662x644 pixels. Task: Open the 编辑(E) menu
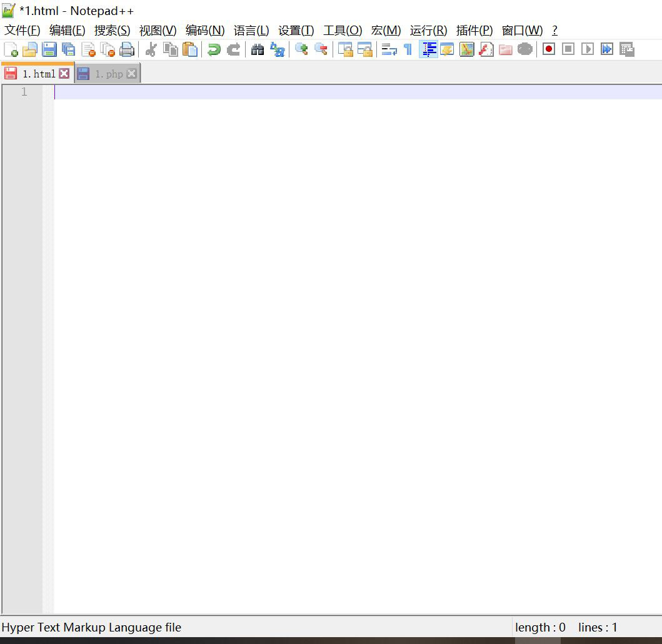point(67,31)
